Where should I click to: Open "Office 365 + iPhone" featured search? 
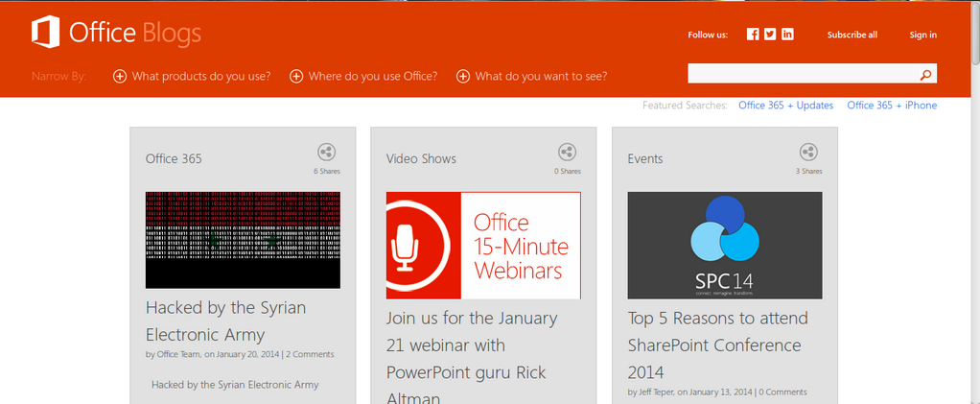pyautogui.click(x=892, y=106)
